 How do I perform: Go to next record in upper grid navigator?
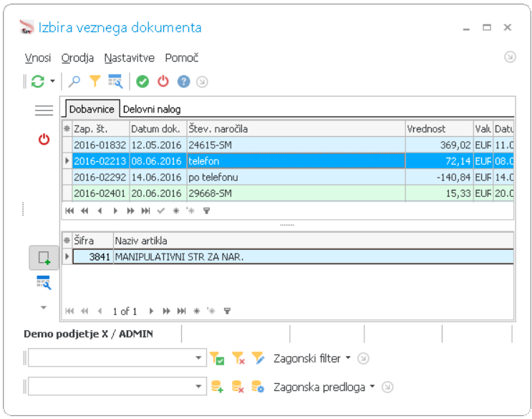pos(116,211)
